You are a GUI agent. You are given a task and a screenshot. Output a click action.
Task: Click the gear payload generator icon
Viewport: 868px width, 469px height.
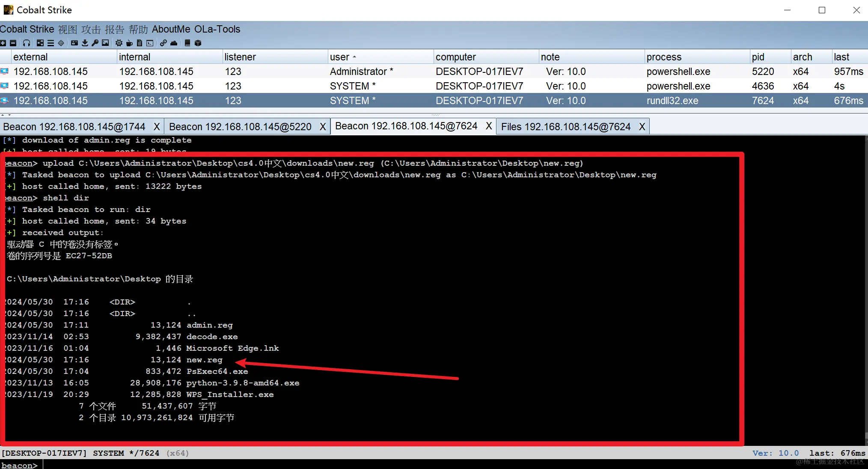pyautogui.click(x=119, y=43)
